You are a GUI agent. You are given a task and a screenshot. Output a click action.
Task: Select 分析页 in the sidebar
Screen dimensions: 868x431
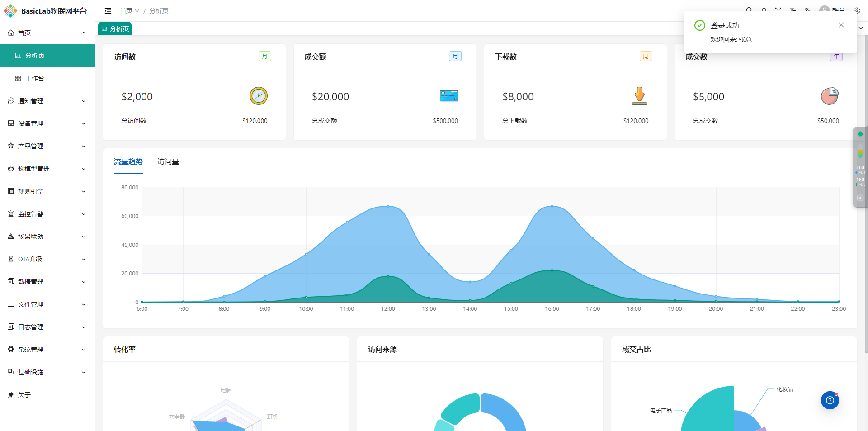pyautogui.click(x=47, y=56)
